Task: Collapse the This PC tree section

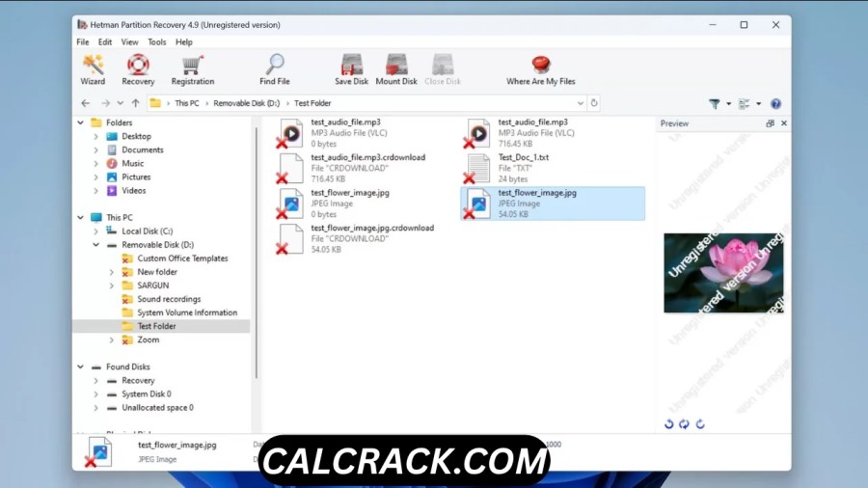Action: 81,217
